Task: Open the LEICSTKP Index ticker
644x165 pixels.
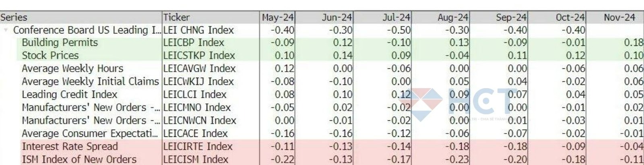Action: click(x=199, y=56)
